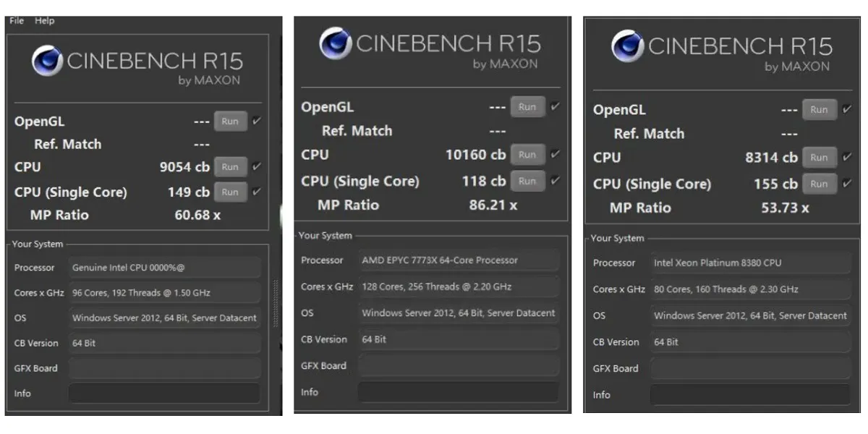Run OpenGL test in middle EPYC window
The width and height of the screenshot is (868, 434).
click(x=527, y=107)
